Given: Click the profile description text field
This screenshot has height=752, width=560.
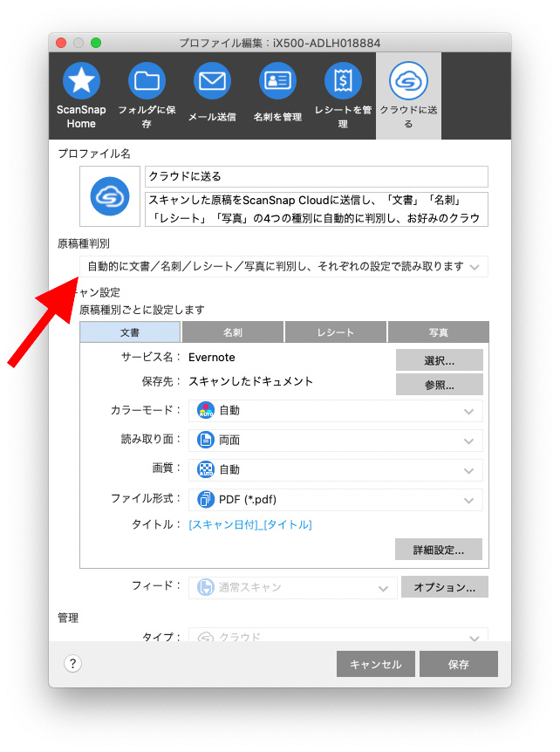Looking at the screenshot, I should pyautogui.click(x=317, y=209).
